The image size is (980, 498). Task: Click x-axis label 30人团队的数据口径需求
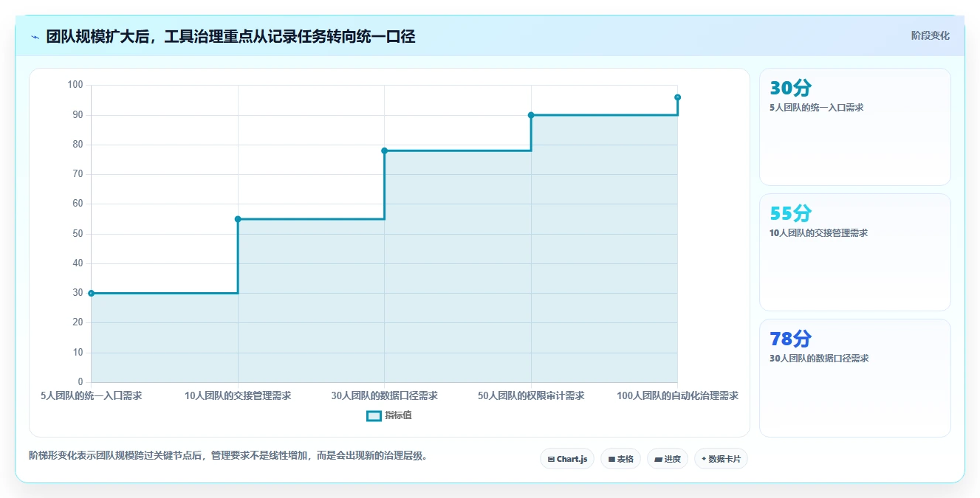click(x=384, y=395)
